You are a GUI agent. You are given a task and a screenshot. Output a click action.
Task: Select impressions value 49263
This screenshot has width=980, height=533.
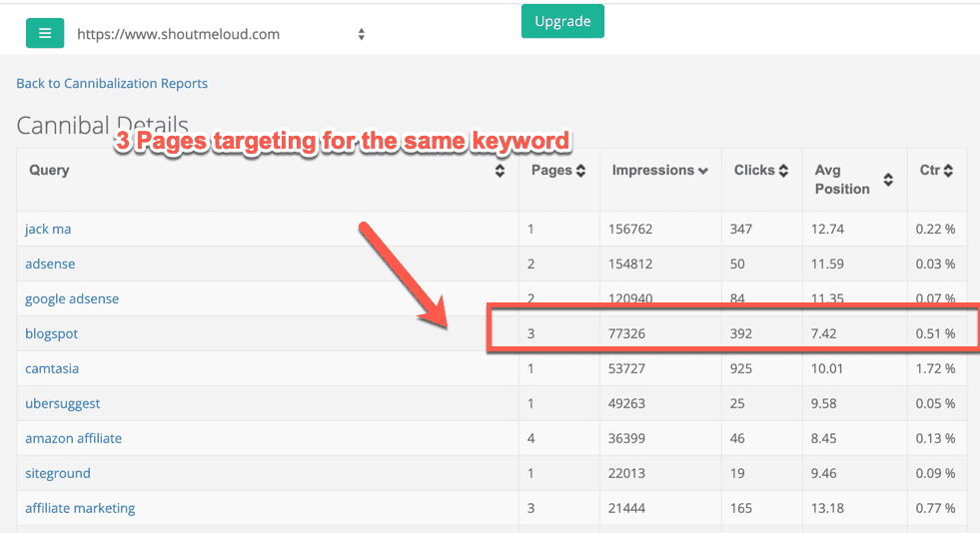[x=627, y=404]
